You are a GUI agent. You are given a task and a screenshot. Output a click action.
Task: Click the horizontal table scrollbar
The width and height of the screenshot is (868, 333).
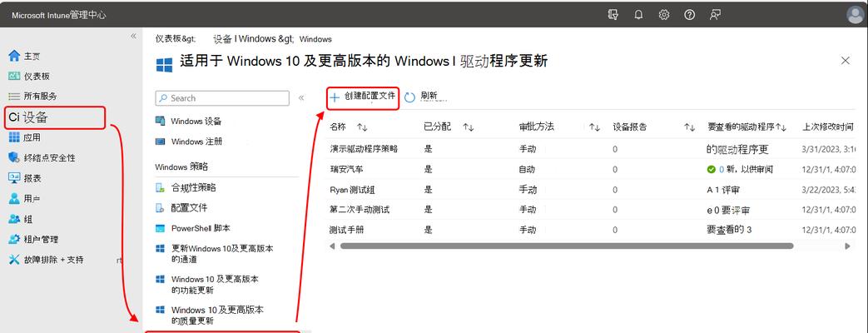coord(566,246)
